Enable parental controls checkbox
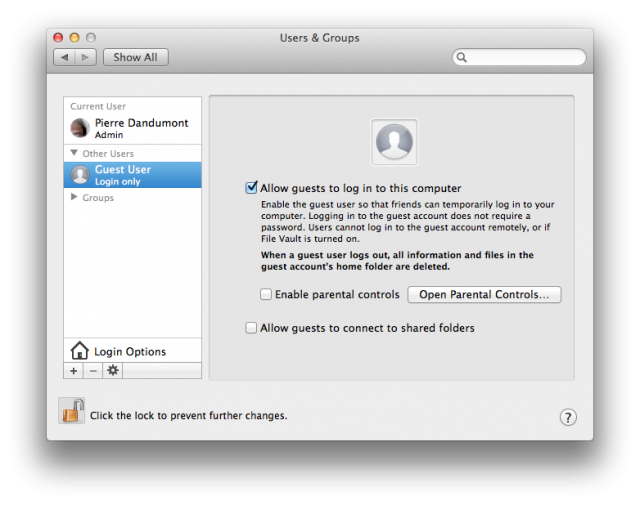This screenshot has height=505, width=640. (x=266, y=294)
